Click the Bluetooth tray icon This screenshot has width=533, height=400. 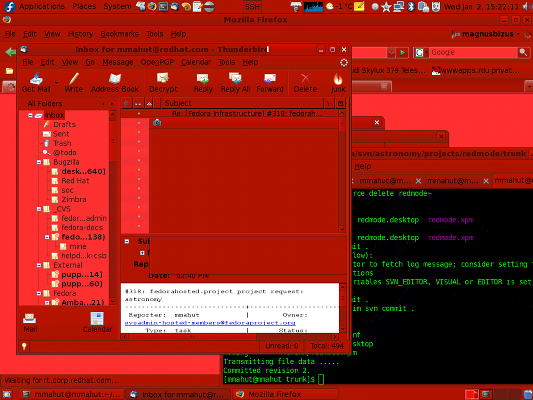(411, 6)
